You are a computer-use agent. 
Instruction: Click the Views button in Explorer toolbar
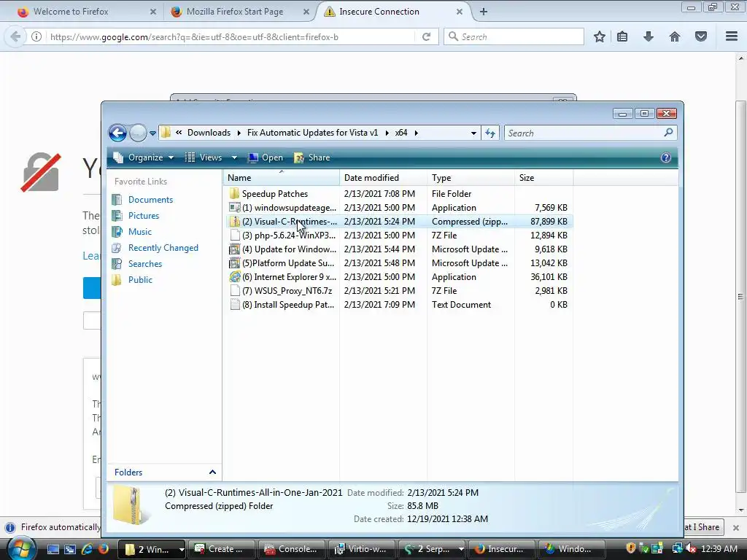(x=204, y=157)
